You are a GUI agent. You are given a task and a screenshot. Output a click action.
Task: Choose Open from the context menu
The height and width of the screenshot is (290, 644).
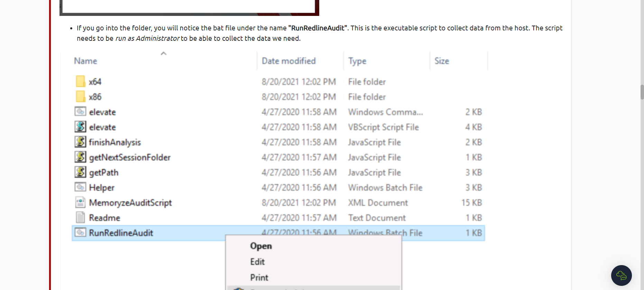pos(261,246)
